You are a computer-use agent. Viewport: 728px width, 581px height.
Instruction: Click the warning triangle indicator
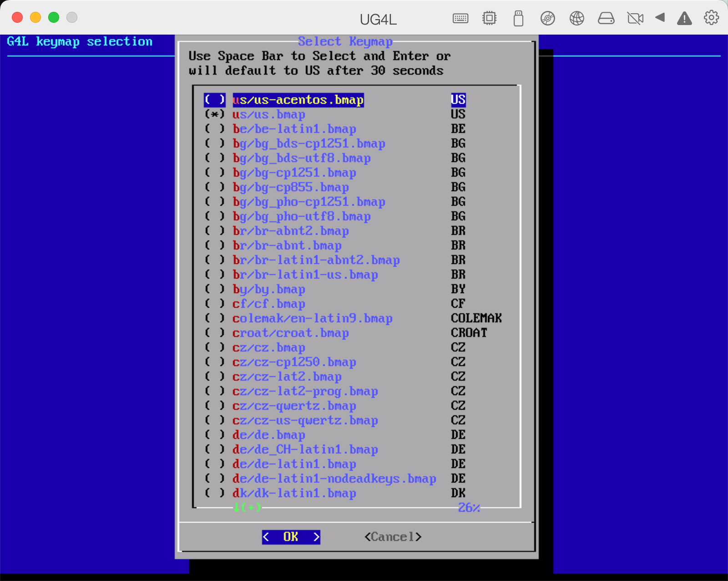pos(684,18)
